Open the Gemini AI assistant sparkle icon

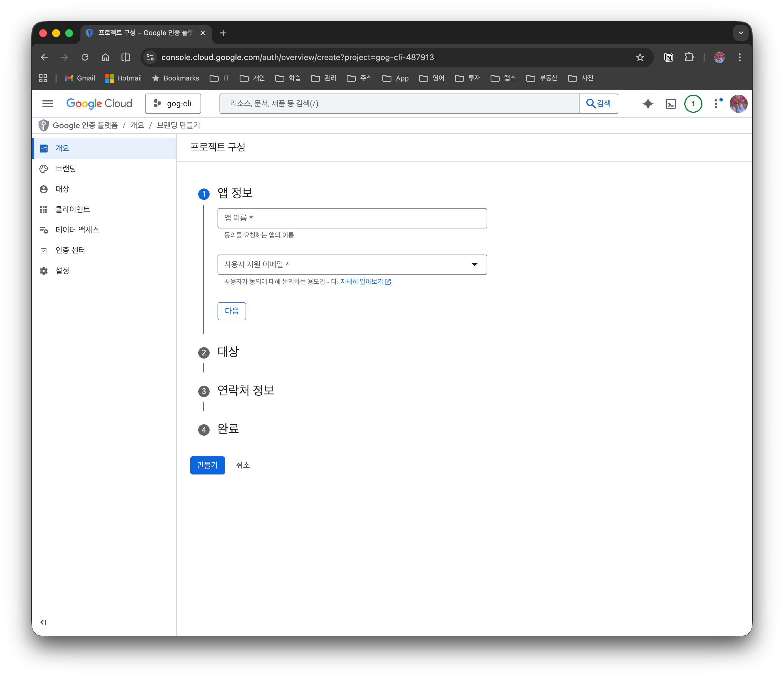(x=648, y=104)
